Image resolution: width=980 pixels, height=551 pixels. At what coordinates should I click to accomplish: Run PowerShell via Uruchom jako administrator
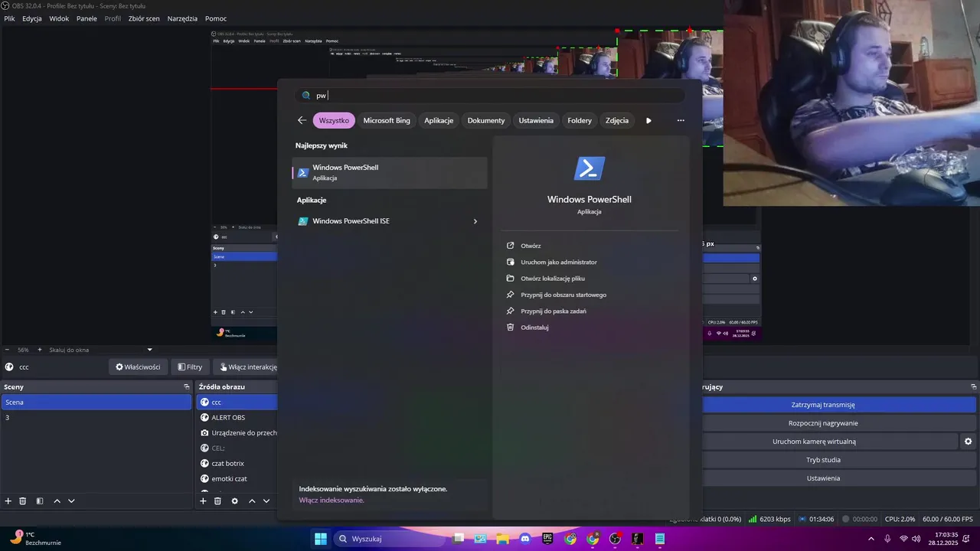[x=558, y=262]
